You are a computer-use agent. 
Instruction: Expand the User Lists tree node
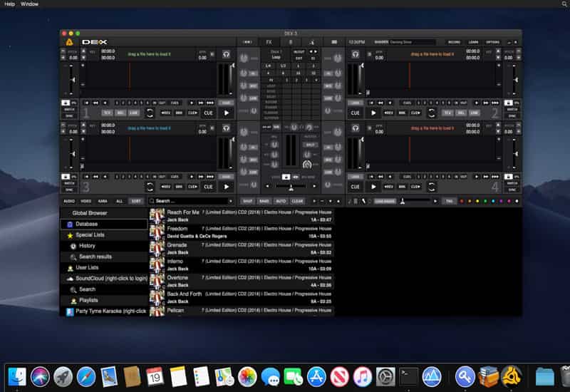70,267
